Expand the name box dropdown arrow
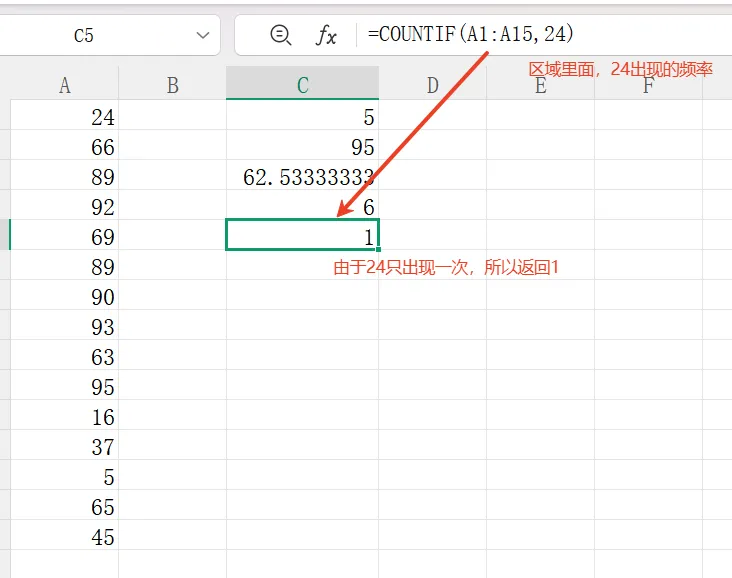 tap(203, 35)
